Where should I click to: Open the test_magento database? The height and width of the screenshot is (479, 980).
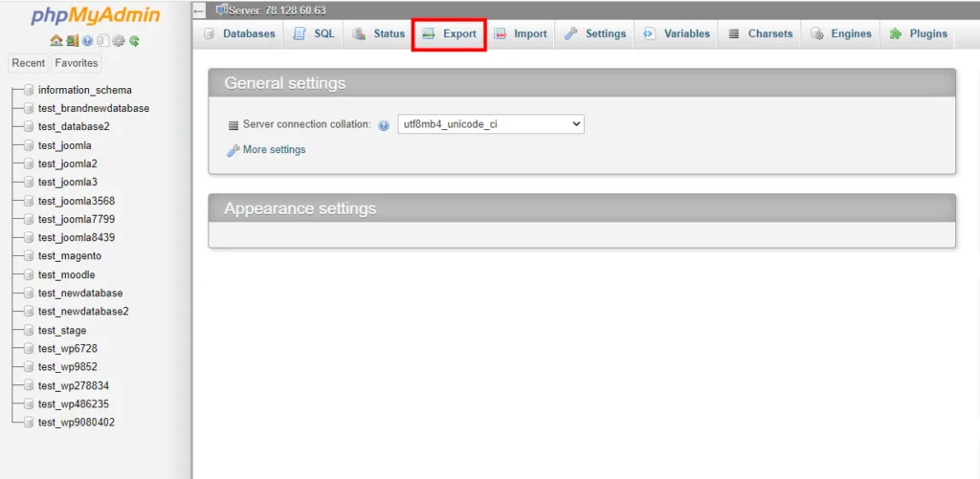69,256
